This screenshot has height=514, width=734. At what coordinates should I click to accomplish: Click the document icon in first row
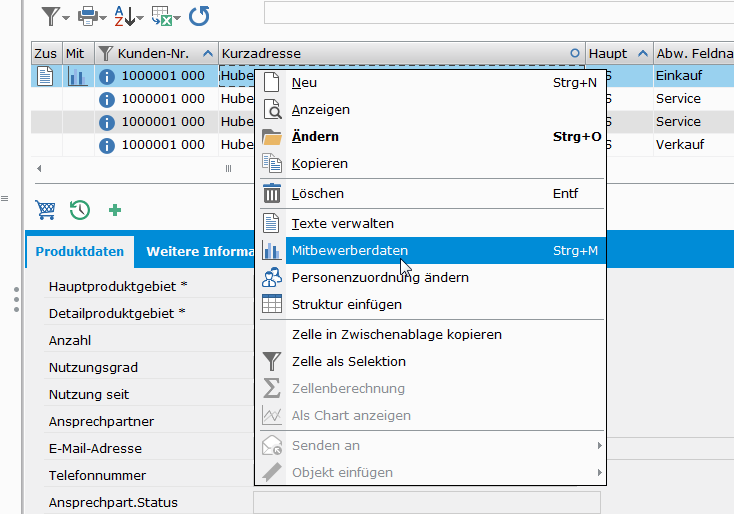coord(45,76)
